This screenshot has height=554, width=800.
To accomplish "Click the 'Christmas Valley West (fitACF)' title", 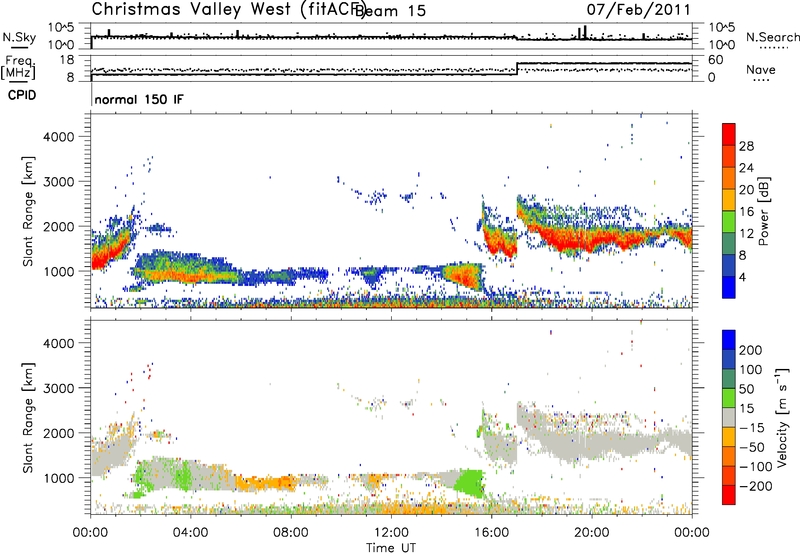I will point(228,9).
